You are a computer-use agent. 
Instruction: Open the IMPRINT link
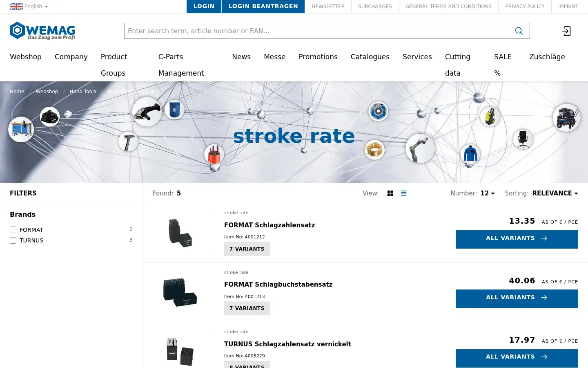pos(568,7)
